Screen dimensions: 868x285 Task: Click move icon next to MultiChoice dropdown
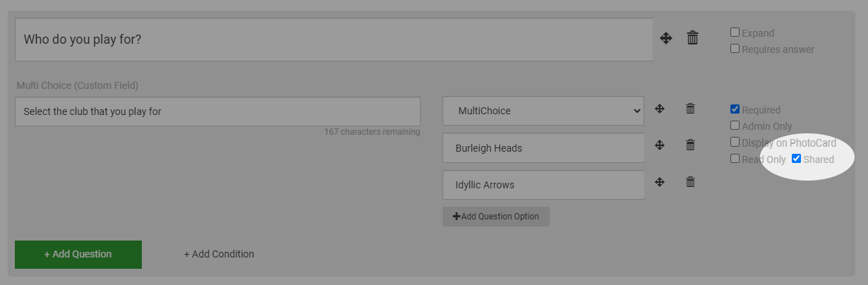pos(660,109)
